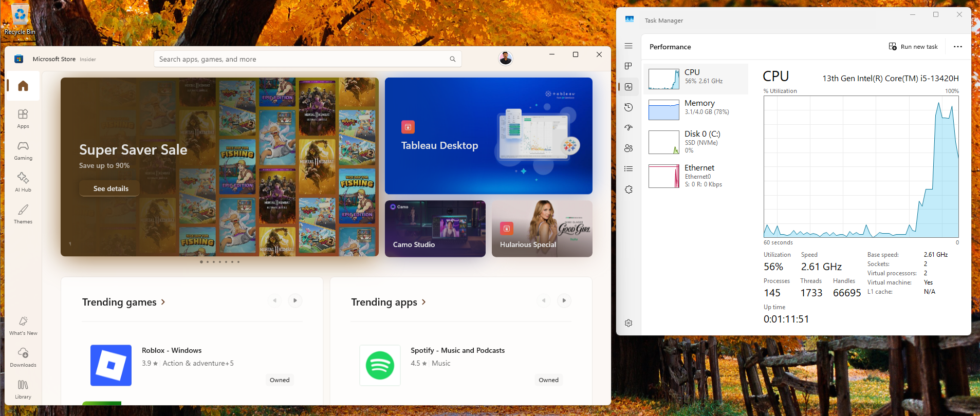Show previous Trending apps items
The image size is (980, 416).
(x=544, y=300)
